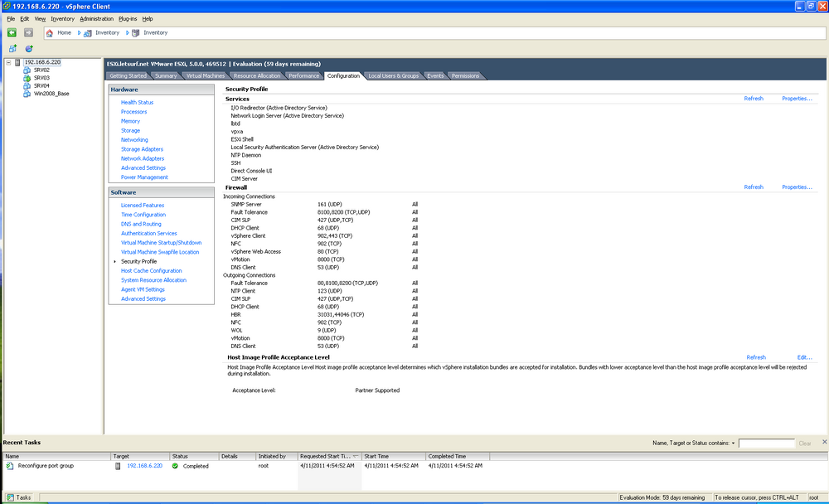The height and width of the screenshot is (504, 829).
Task: Click the Tasks icon in status bar
Action: [x=10, y=497]
